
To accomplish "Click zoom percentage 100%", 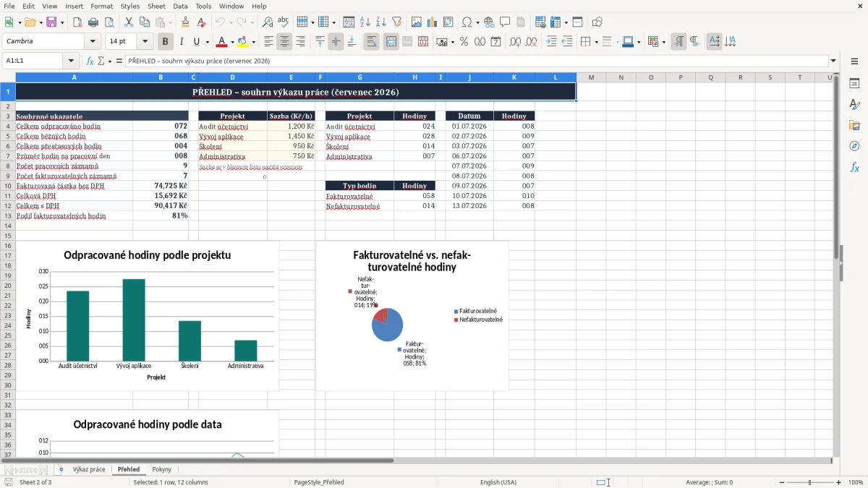I will click(x=856, y=482).
